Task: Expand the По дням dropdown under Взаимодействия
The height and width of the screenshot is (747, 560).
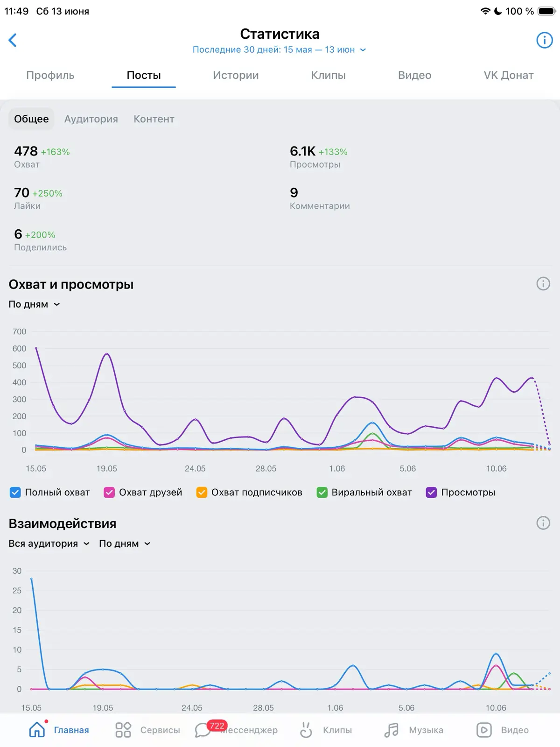Action: point(125,543)
